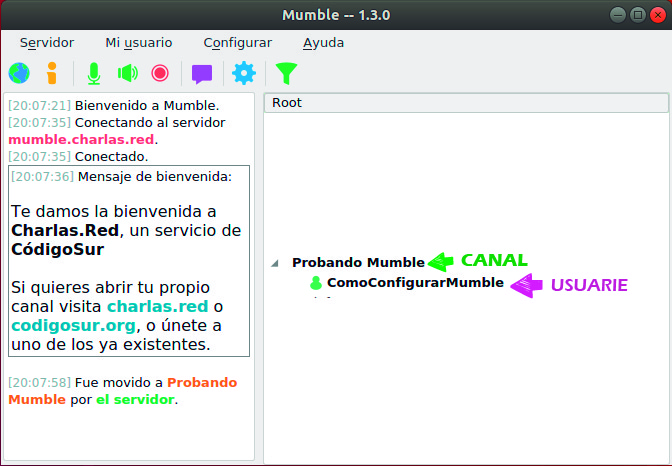Screen dimensions: 672x466
Task: Open settings with blue gear icon
Action: [x=244, y=73]
